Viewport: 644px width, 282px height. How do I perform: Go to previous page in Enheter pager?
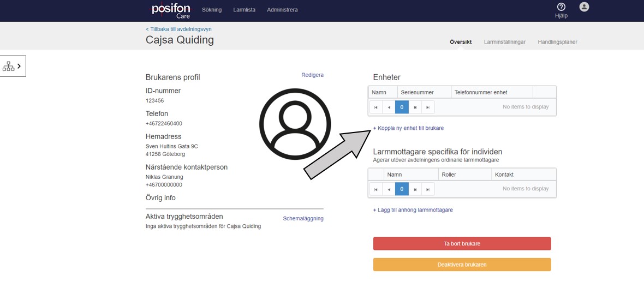click(x=389, y=107)
